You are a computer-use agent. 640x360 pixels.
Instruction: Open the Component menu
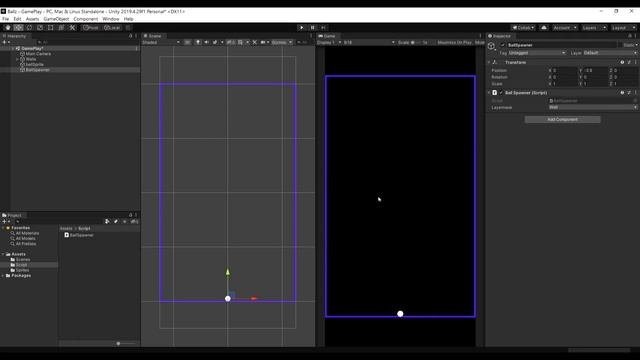click(86, 19)
